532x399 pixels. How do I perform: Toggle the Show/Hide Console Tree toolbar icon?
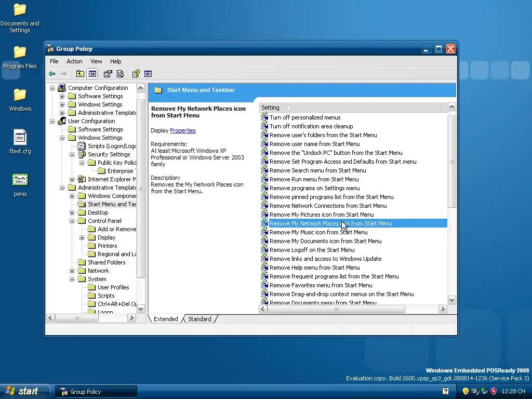point(92,74)
